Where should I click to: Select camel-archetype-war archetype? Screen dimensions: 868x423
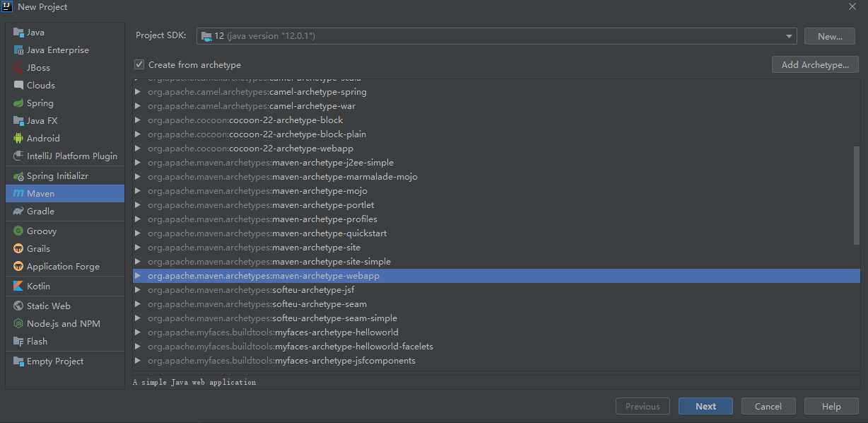pyautogui.click(x=496, y=106)
